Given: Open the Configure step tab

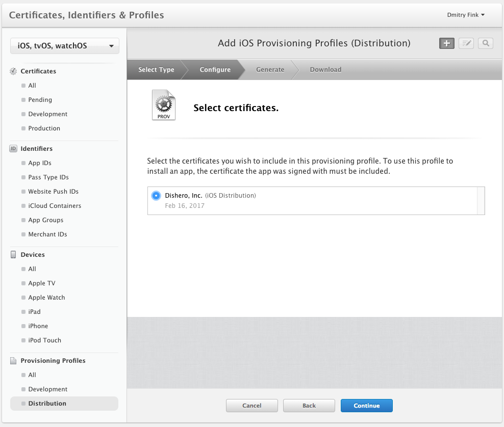Looking at the screenshot, I should (x=215, y=70).
